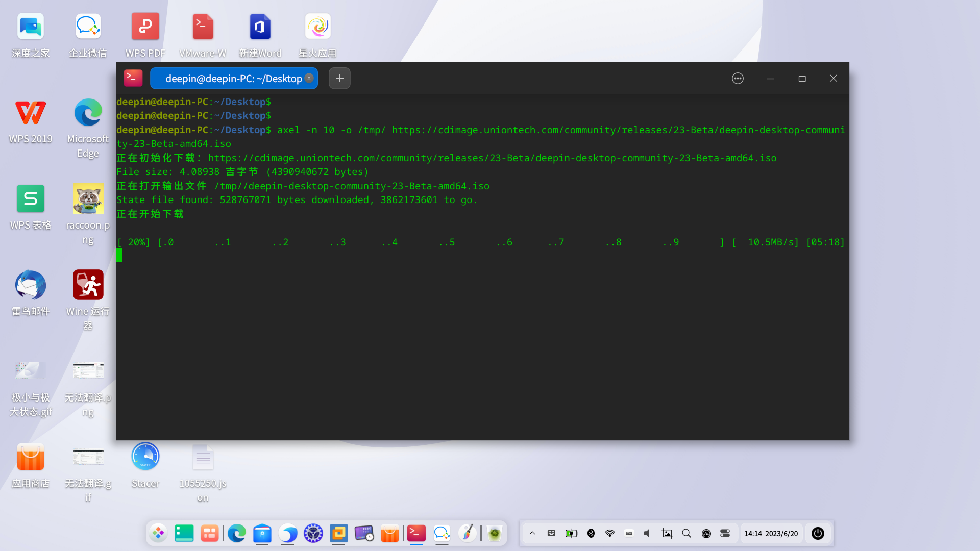Open the System Monitor tray icon

706,533
